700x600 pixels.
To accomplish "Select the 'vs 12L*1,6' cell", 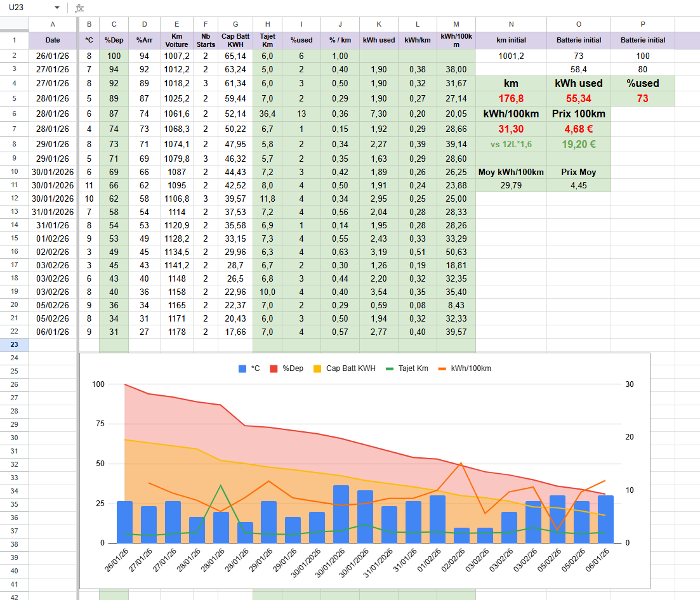I will tap(511, 144).
